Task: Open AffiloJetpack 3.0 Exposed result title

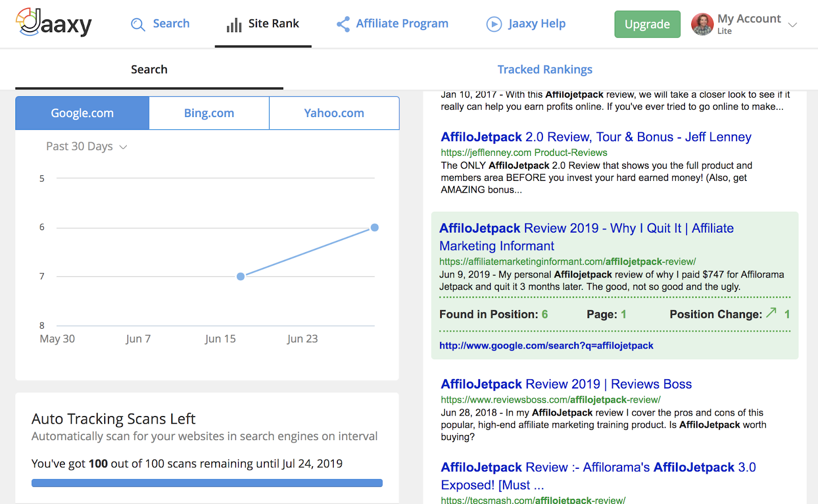Action: click(598, 476)
